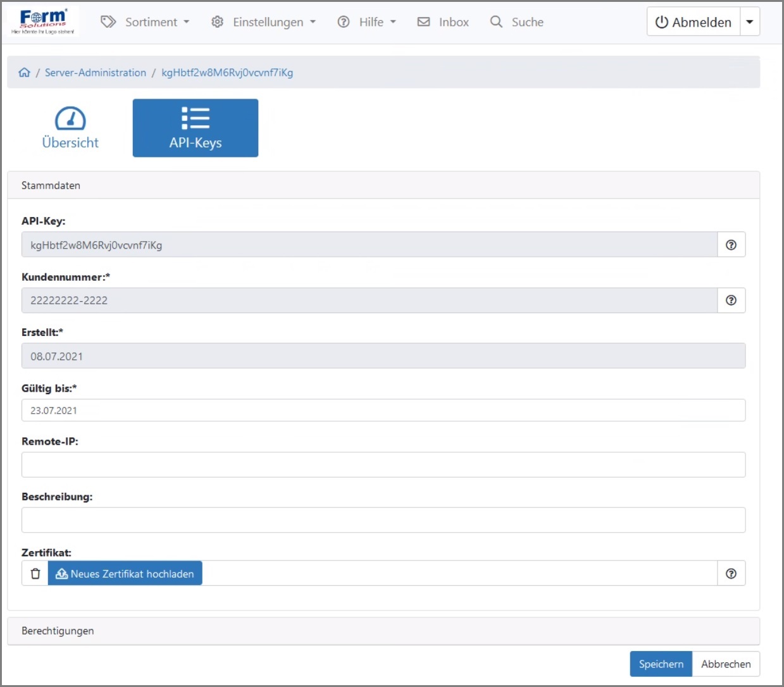Viewport: 784px width, 687px height.
Task: Save changes with Speichern button
Action: click(661, 664)
